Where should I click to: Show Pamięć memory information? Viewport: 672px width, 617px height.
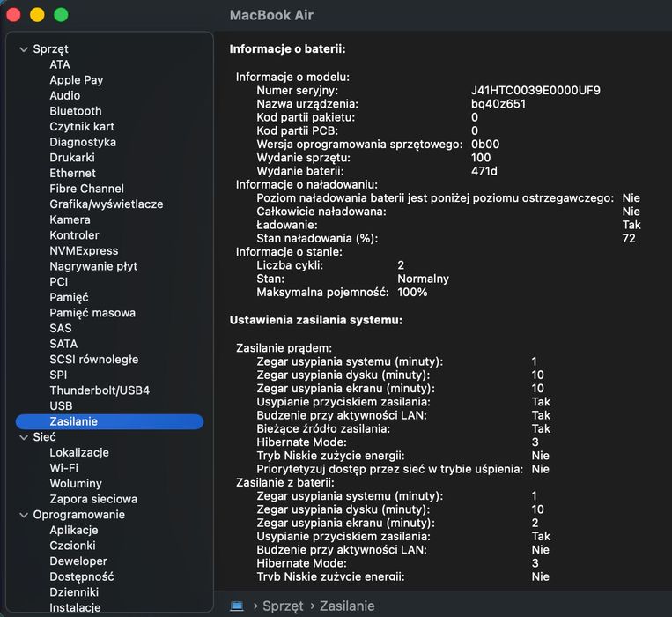(69, 298)
